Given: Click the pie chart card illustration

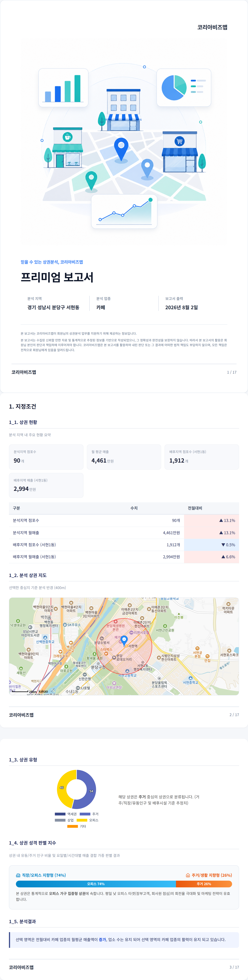Looking at the screenshot, I should pos(184,87).
